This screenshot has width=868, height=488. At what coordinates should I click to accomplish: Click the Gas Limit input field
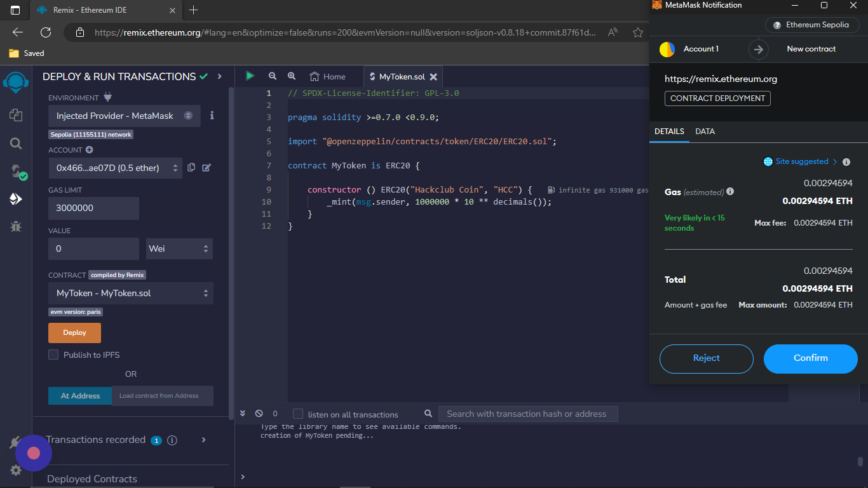point(93,208)
